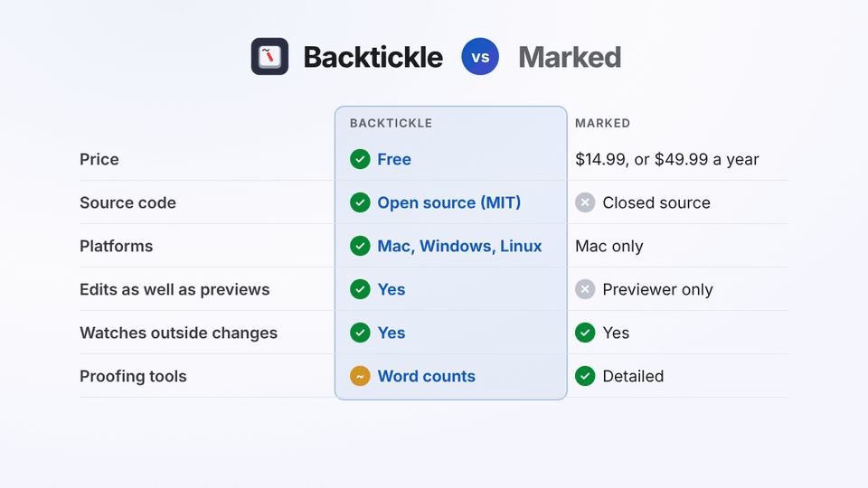The height and width of the screenshot is (488, 868).
Task: Click the 'Word counts' text
Action: (x=426, y=376)
